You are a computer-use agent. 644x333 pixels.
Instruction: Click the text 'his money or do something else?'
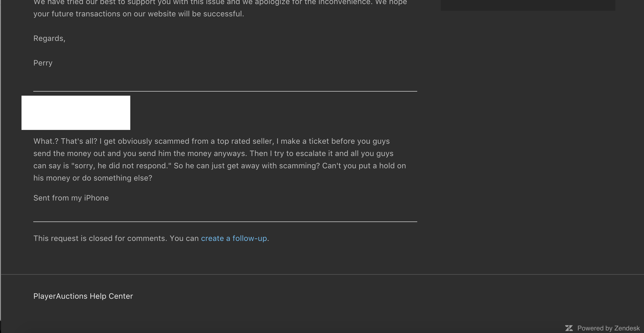(93, 178)
